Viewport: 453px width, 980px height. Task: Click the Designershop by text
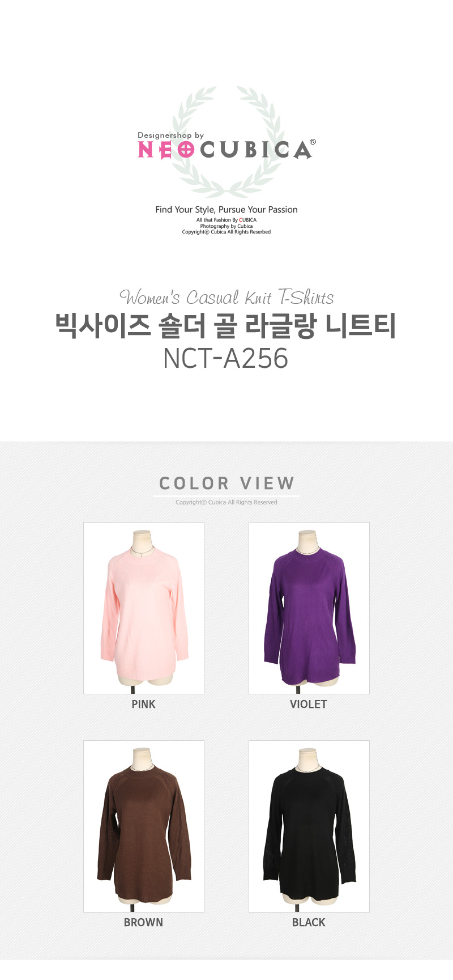(x=170, y=135)
